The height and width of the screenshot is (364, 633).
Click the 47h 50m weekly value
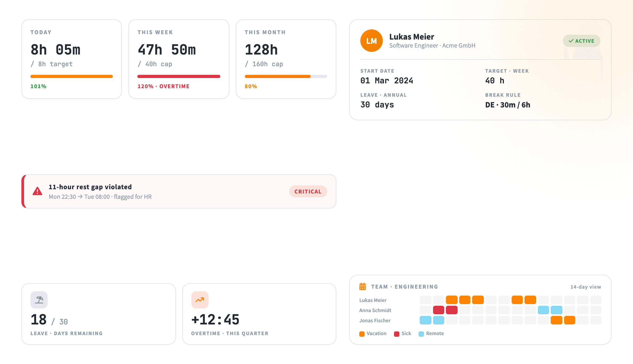point(167,50)
